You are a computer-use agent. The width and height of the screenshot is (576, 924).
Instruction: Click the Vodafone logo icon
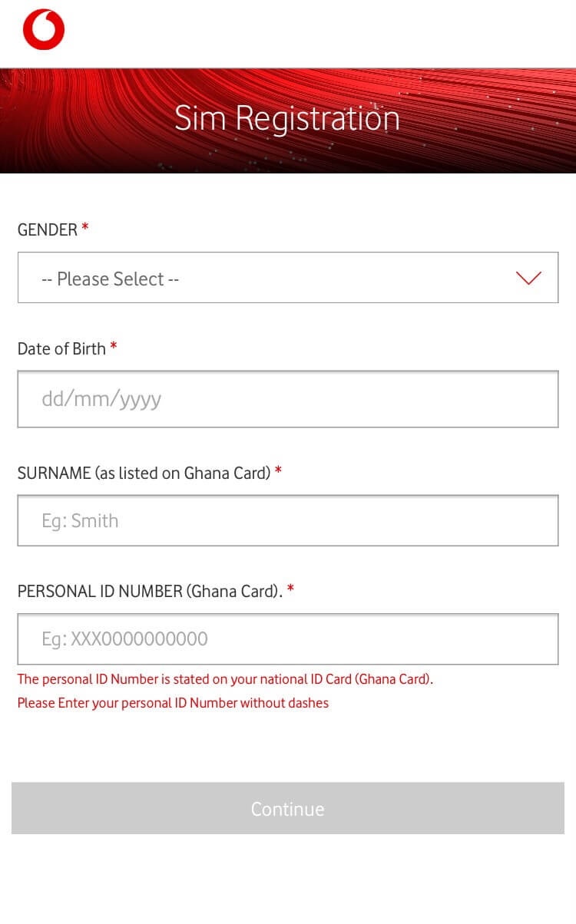pos(44,30)
